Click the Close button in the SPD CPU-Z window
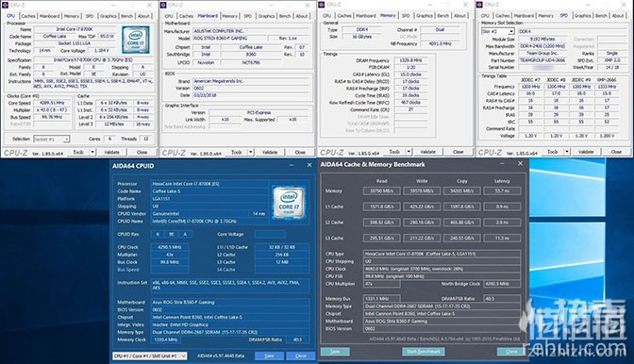 616,152
